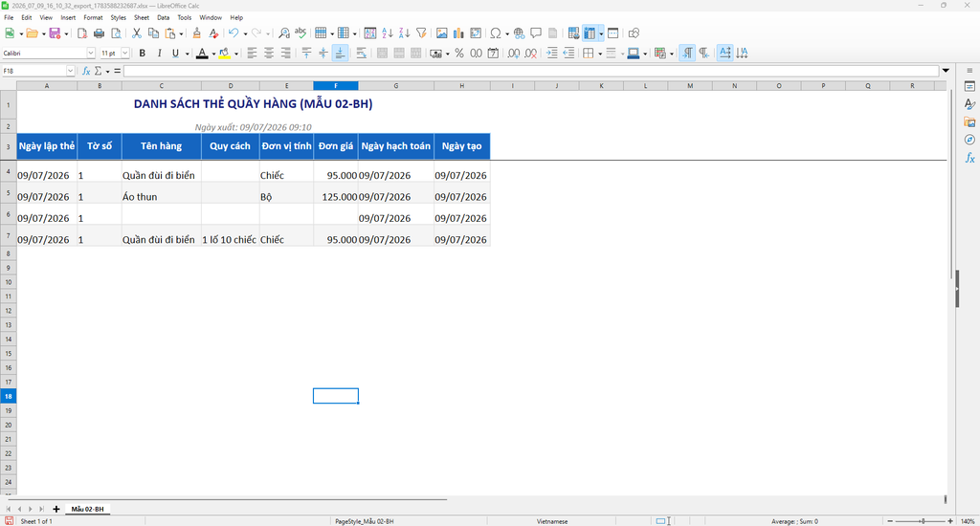Screen dimensions: 980x526
Task: Expand the font name Calibri dropdown
Action: point(91,54)
